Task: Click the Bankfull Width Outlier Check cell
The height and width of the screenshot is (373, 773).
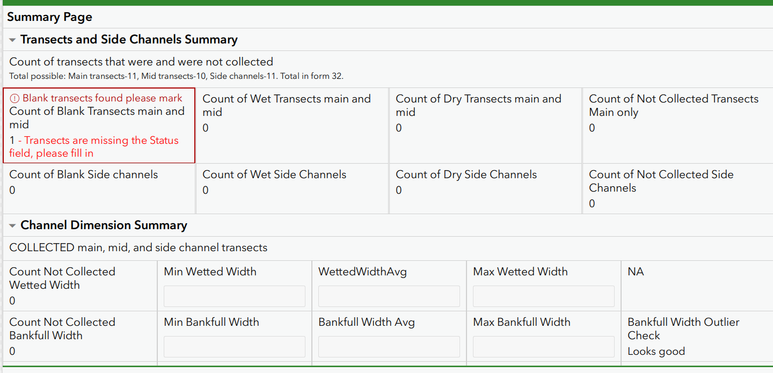Action: point(697,337)
